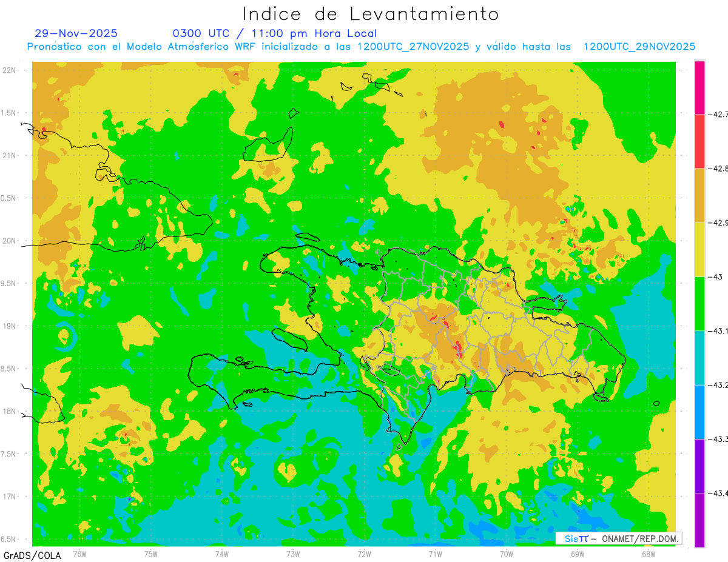This screenshot has height=562, width=728.
Task: Click the '18N' latitude label
Action: point(9,411)
